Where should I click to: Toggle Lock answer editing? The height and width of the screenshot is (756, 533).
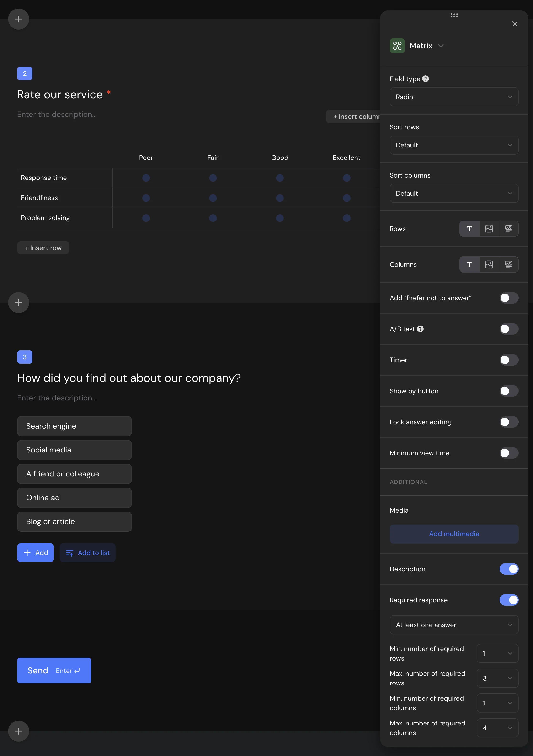coord(509,422)
